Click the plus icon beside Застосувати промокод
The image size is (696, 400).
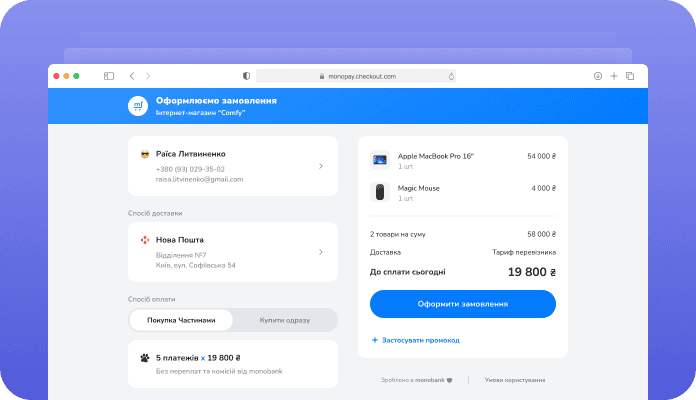click(x=375, y=340)
